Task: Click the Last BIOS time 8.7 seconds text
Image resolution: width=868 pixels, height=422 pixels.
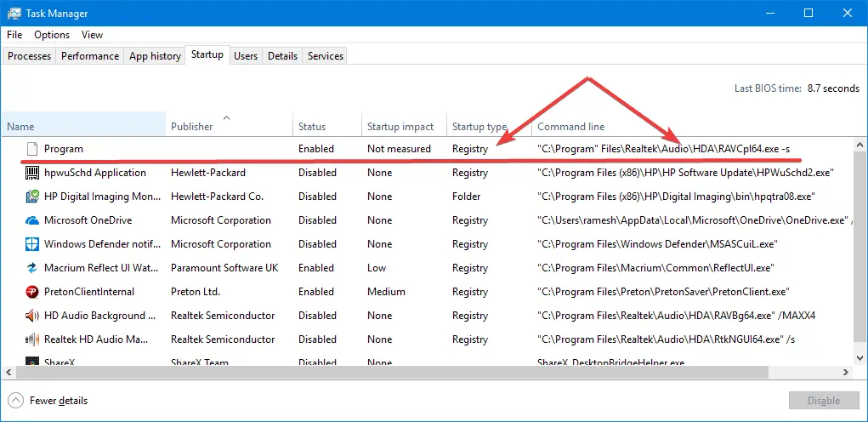Action: [797, 88]
